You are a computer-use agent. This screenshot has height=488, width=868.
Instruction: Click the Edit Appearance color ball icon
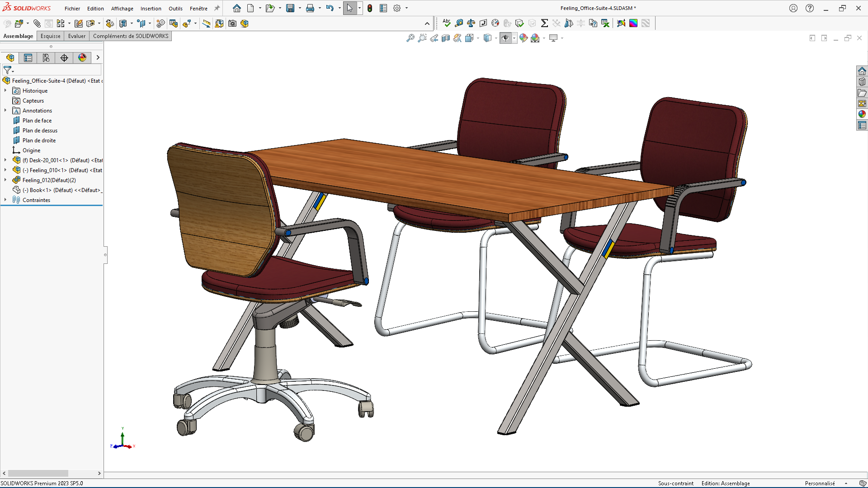(x=524, y=38)
